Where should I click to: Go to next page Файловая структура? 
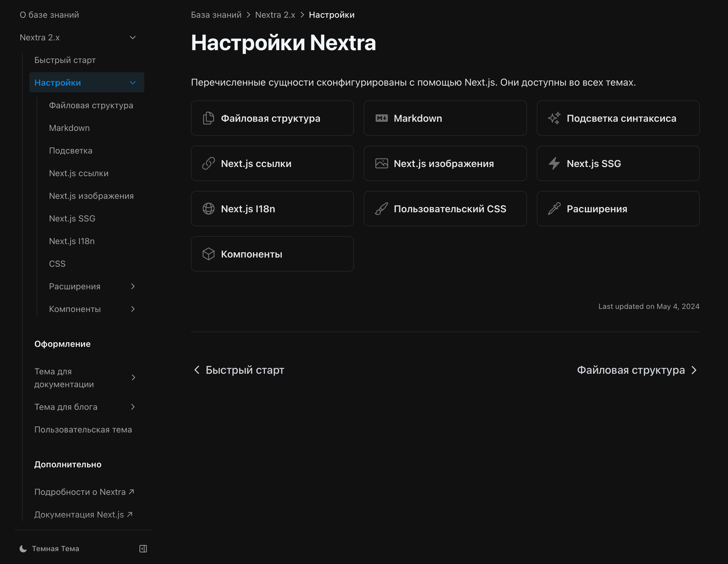coord(637,370)
